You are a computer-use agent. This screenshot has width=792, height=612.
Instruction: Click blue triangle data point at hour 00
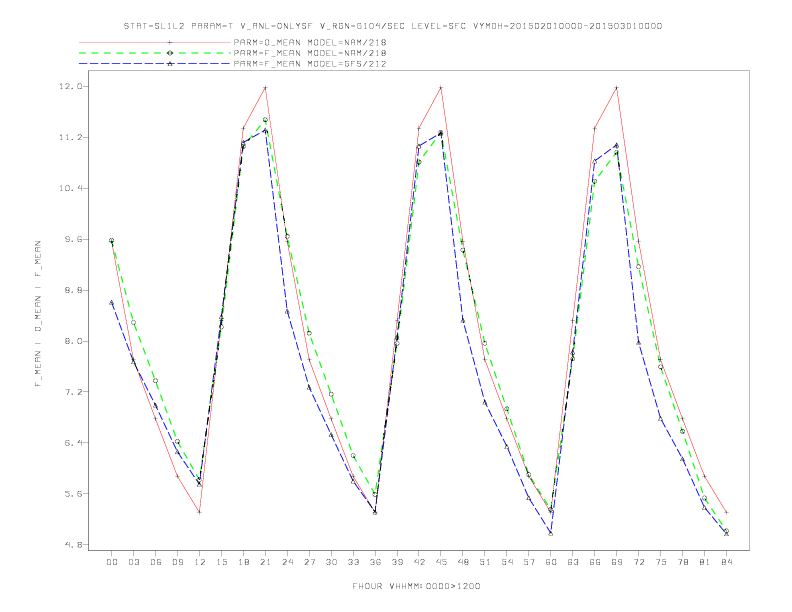(112, 302)
